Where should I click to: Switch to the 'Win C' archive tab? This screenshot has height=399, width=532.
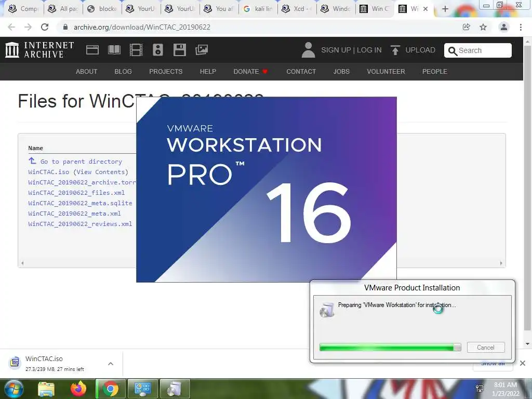(x=375, y=9)
